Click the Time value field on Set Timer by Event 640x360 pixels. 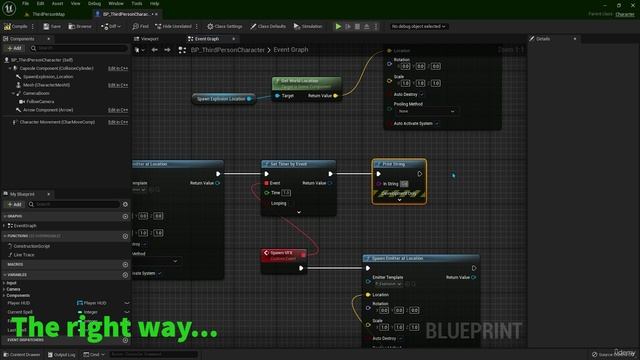(x=286, y=193)
